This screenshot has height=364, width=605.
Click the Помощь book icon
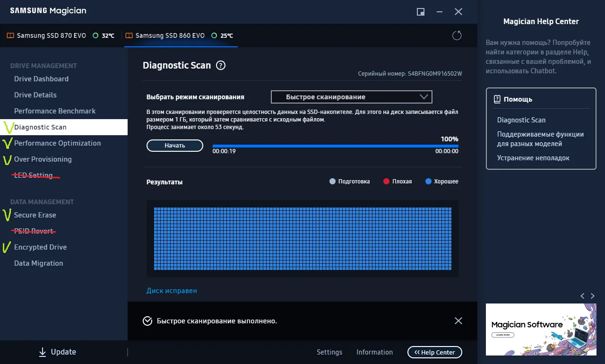(x=497, y=99)
